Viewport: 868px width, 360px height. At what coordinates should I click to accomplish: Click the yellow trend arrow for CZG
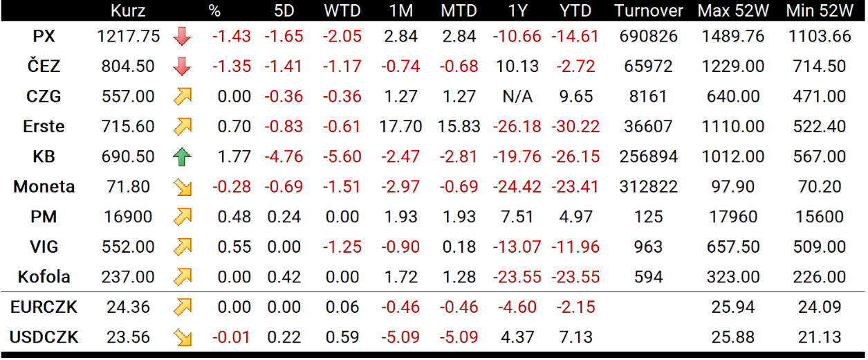pyautogui.click(x=182, y=97)
